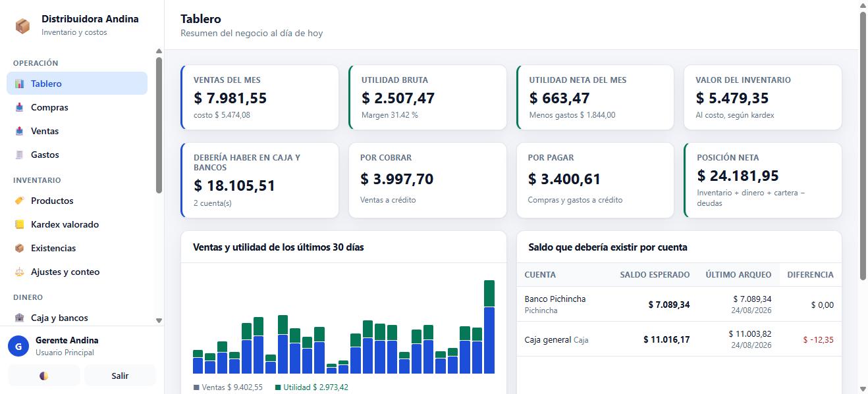Image resolution: width=868 pixels, height=394 pixels.
Task: Click the sidebar scroll up arrow
Action: (159, 51)
